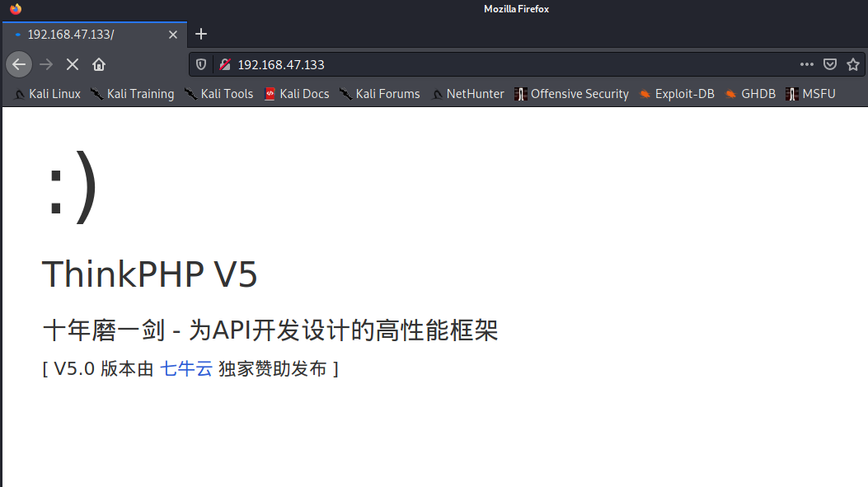
Task: Click the smiley face :) text
Action: pos(72,188)
